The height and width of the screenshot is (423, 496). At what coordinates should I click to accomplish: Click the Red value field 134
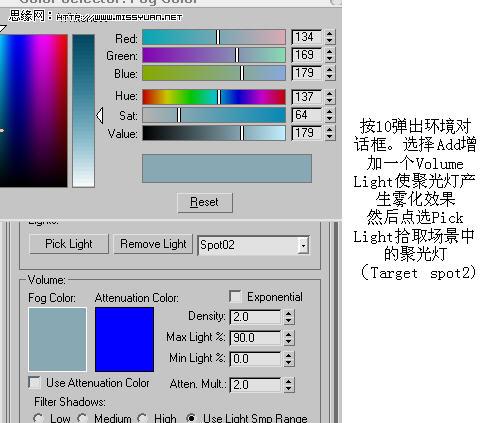(x=306, y=37)
